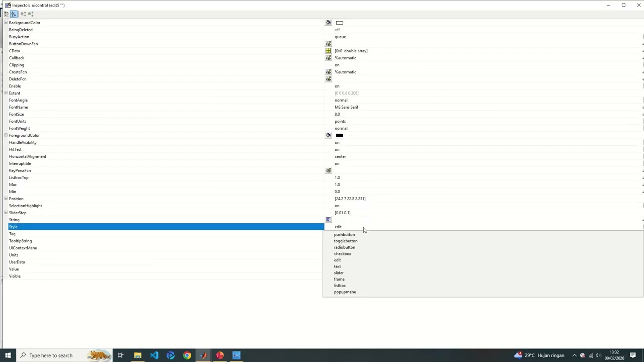Click the black ForegroundColor swatch
The height and width of the screenshot is (362, 644).
340,135
